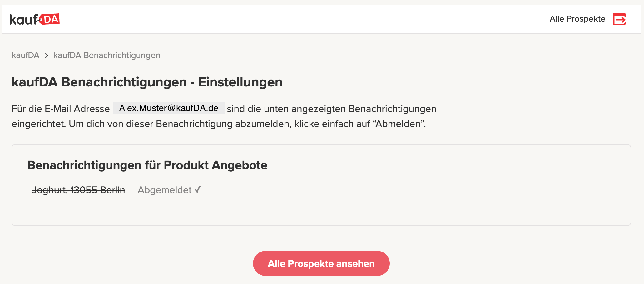Click the checkmark next to Abgemeldet
This screenshot has height=284, width=644.
click(198, 189)
